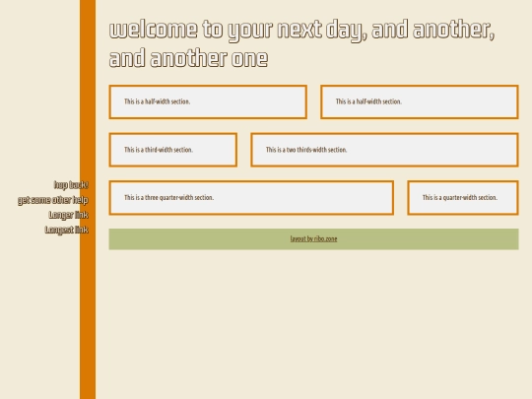Image resolution: width=532 pixels, height=399 pixels.
Task: Visit the 'layout by ribo.zone' footer link
Action: pyautogui.click(x=313, y=238)
